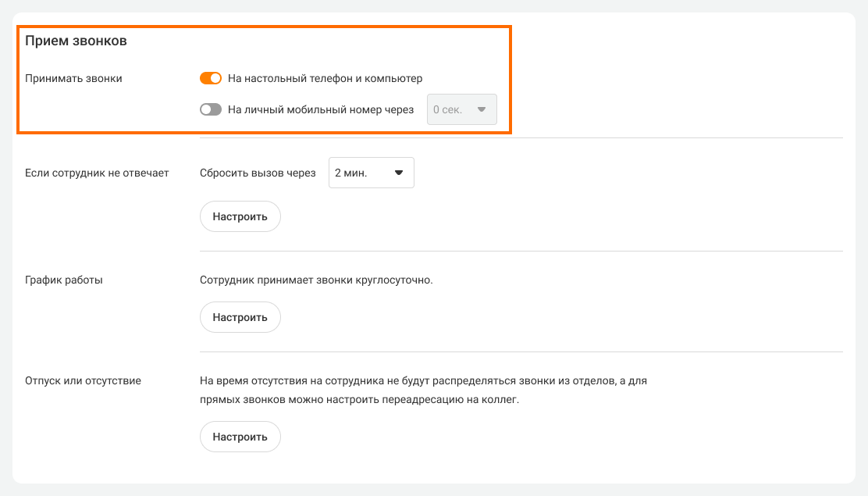Click the description line starting "На время отсутствия"

click(423, 381)
